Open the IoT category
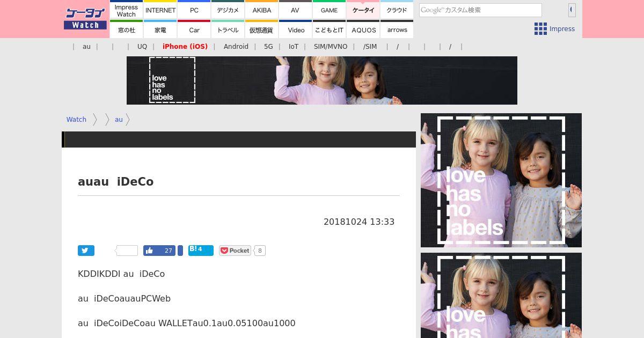The height and width of the screenshot is (338, 644). click(x=294, y=47)
